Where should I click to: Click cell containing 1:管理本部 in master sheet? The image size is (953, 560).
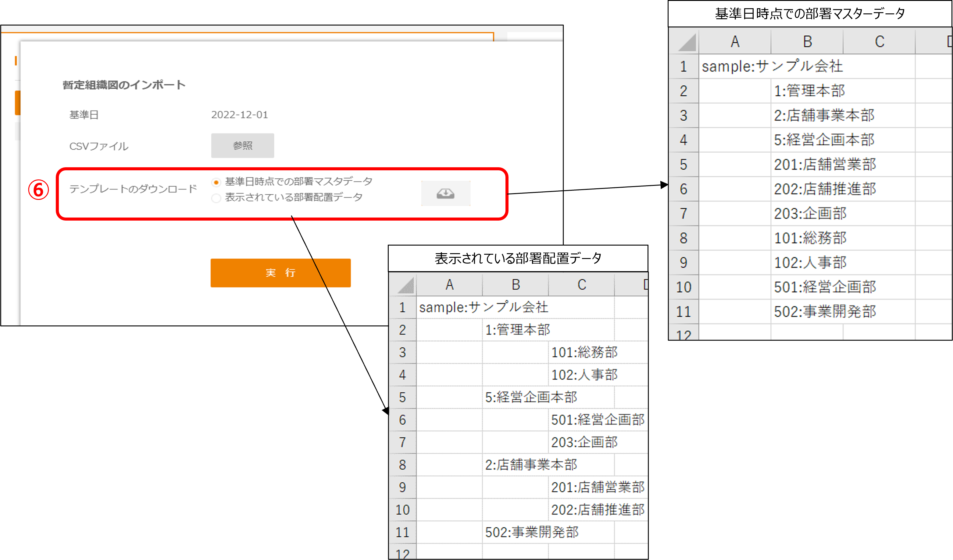pyautogui.click(x=809, y=91)
